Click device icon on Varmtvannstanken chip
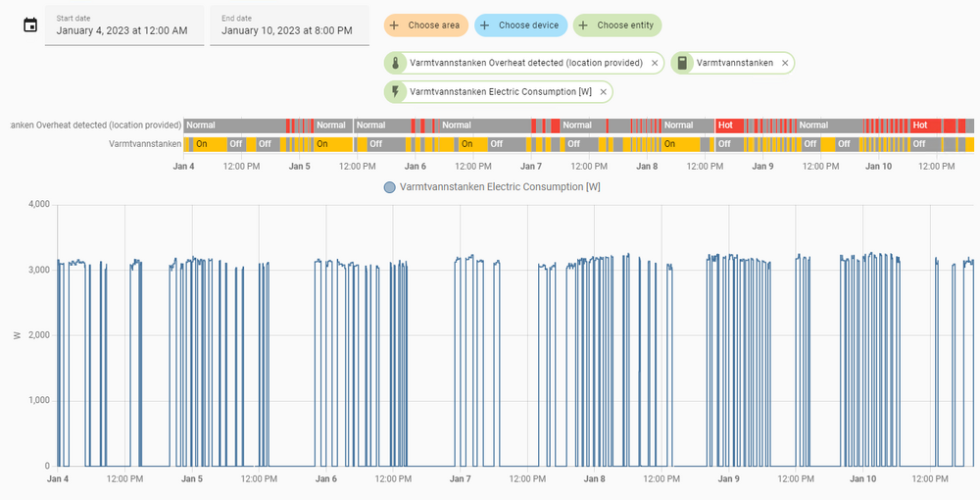The image size is (980, 500). pos(682,63)
